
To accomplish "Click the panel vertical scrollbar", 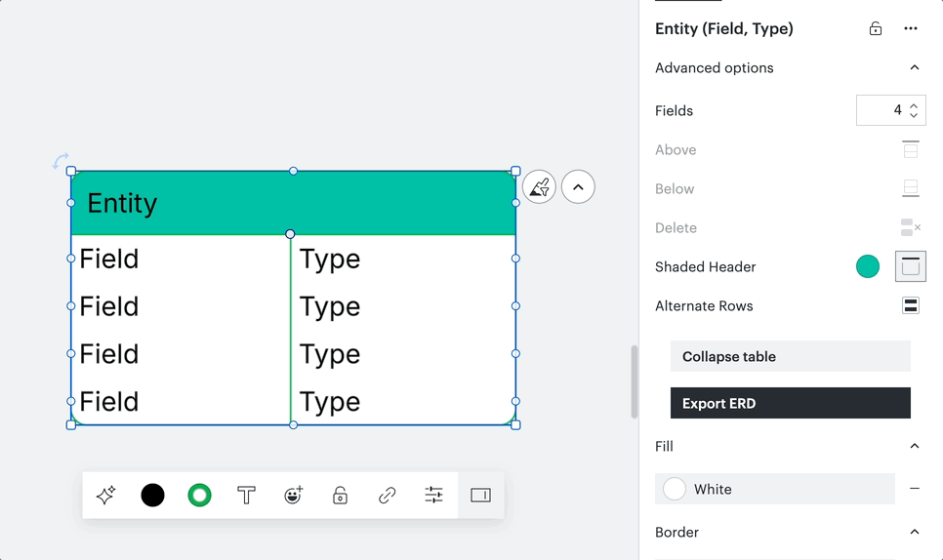I will [x=634, y=381].
